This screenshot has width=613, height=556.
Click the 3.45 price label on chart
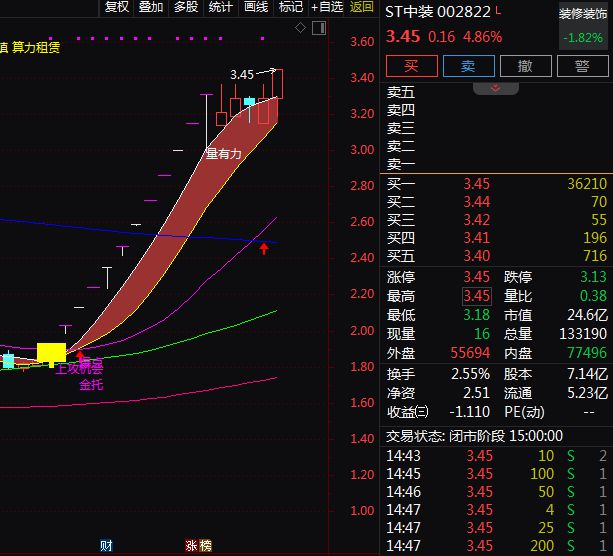(242, 74)
